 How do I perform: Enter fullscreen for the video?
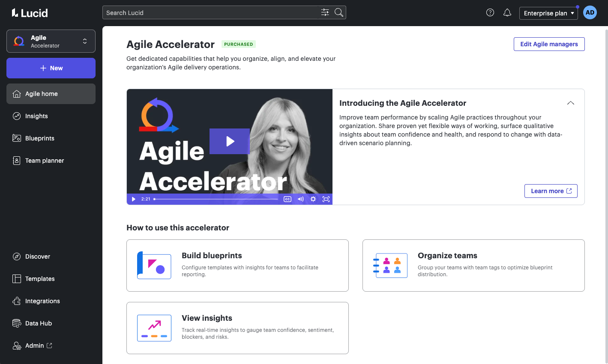[x=326, y=199]
